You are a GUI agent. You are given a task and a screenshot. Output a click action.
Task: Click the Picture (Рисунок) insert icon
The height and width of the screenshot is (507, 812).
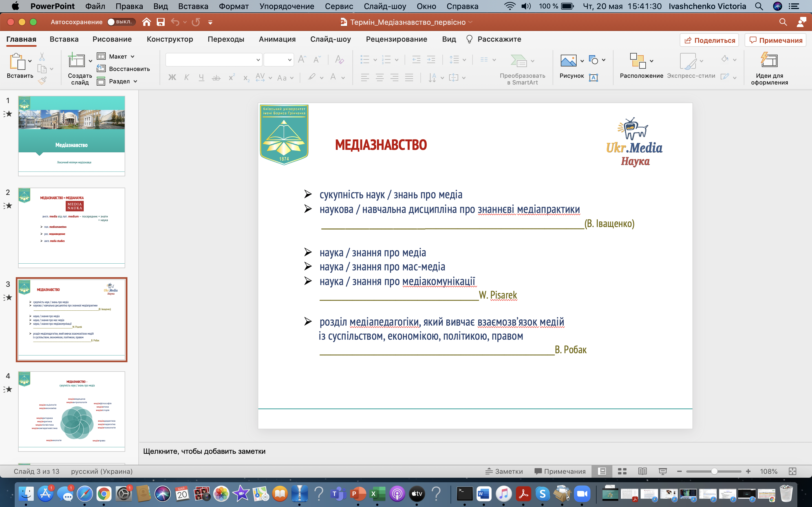(x=568, y=61)
